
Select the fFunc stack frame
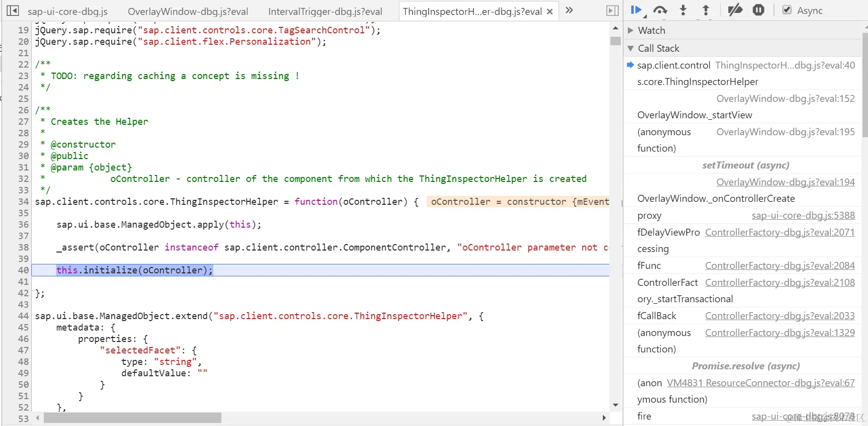tap(649, 265)
